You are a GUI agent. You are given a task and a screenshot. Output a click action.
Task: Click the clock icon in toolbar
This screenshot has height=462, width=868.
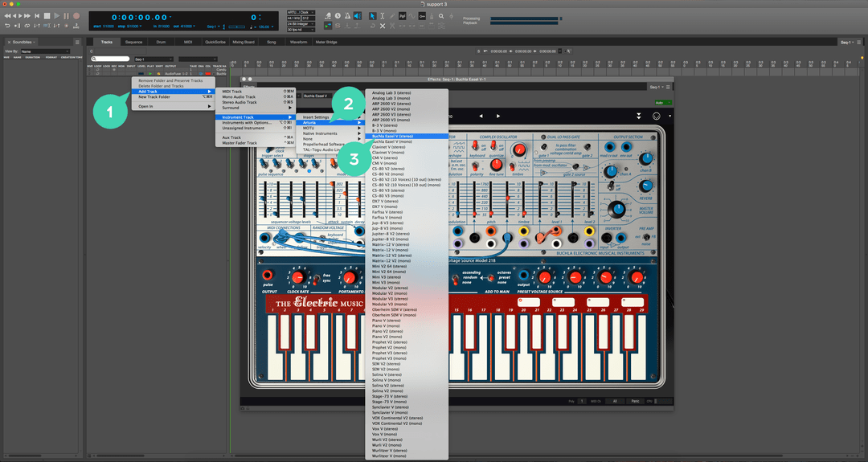click(x=338, y=16)
